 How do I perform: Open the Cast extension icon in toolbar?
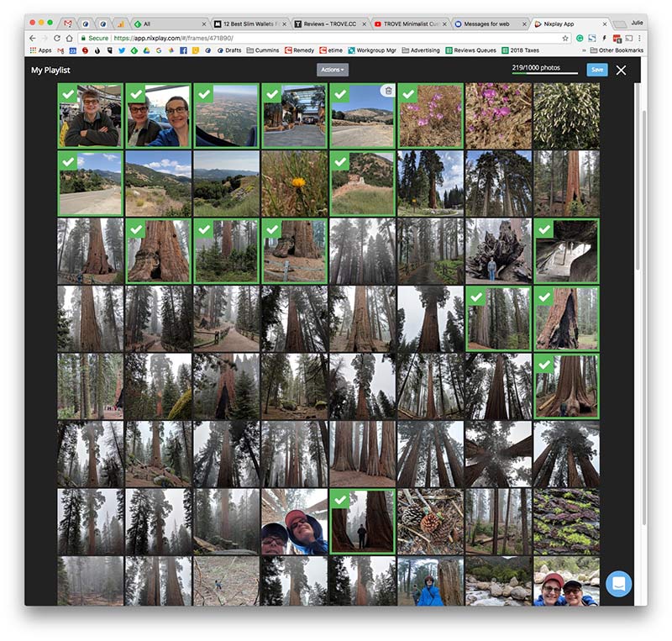coord(628,38)
